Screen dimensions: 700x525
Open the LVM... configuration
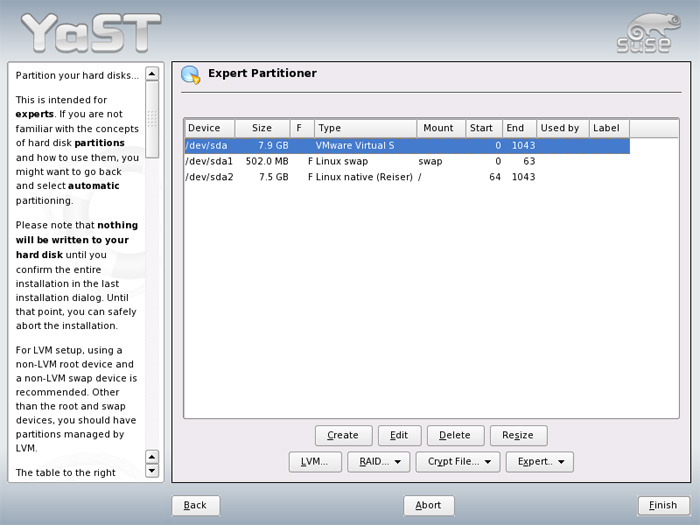coord(315,462)
